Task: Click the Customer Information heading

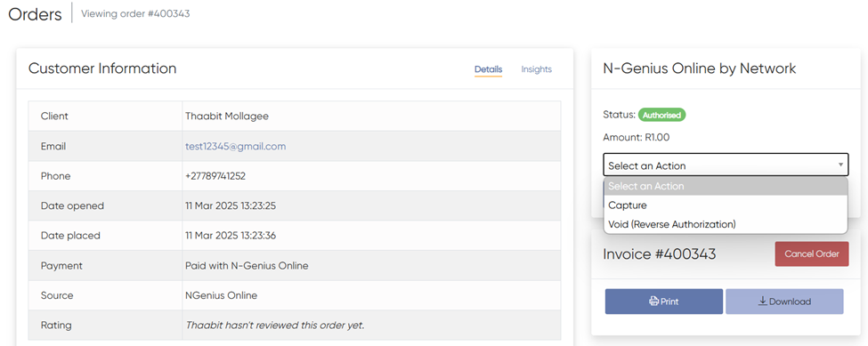Action: (x=102, y=68)
